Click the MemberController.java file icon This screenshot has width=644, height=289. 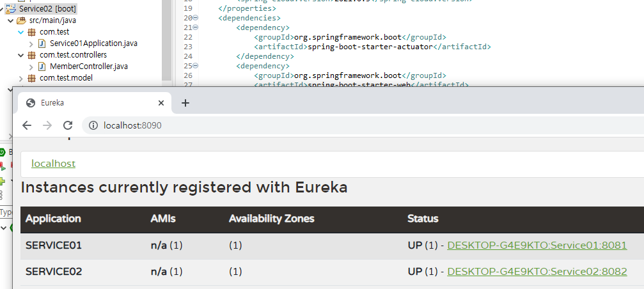point(42,66)
